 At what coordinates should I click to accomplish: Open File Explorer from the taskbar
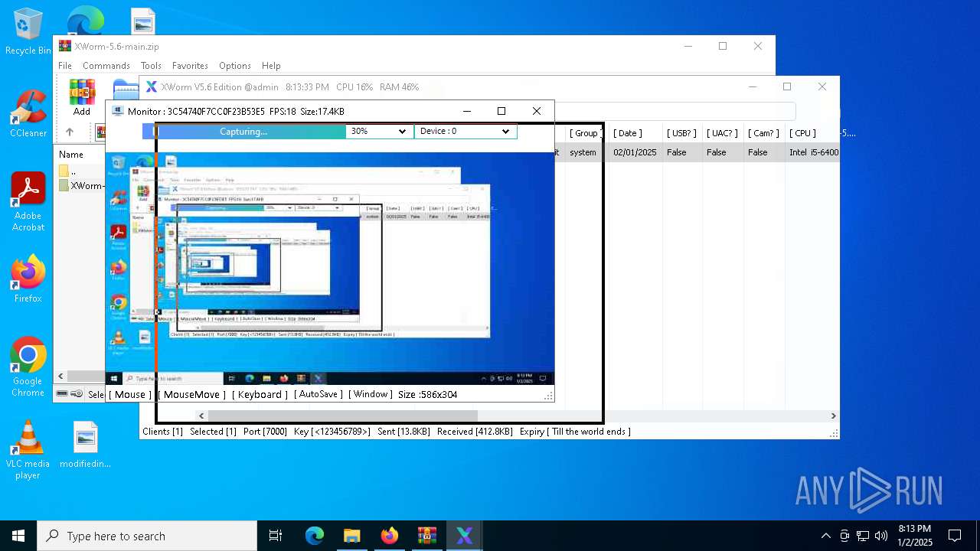tap(351, 536)
